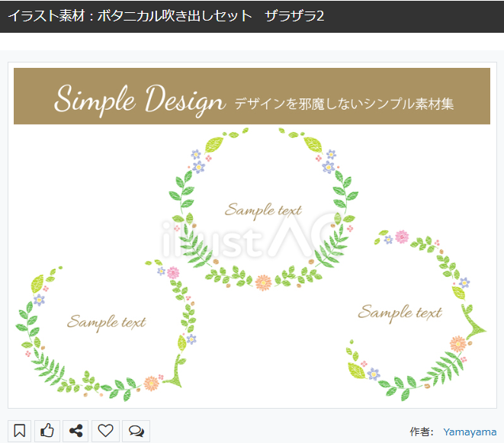Add to favorites with heart icon
Image resolution: width=504 pixels, height=443 pixels.
click(x=105, y=431)
